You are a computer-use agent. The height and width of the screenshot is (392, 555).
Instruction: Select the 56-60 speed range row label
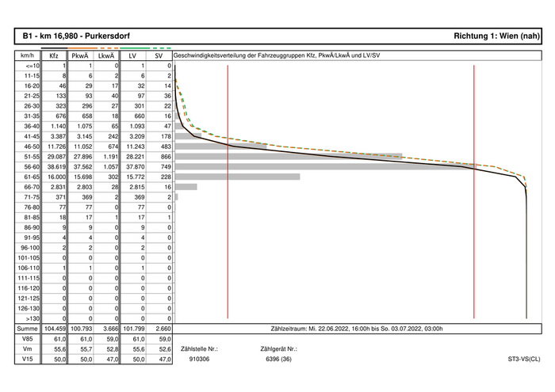click(x=27, y=166)
